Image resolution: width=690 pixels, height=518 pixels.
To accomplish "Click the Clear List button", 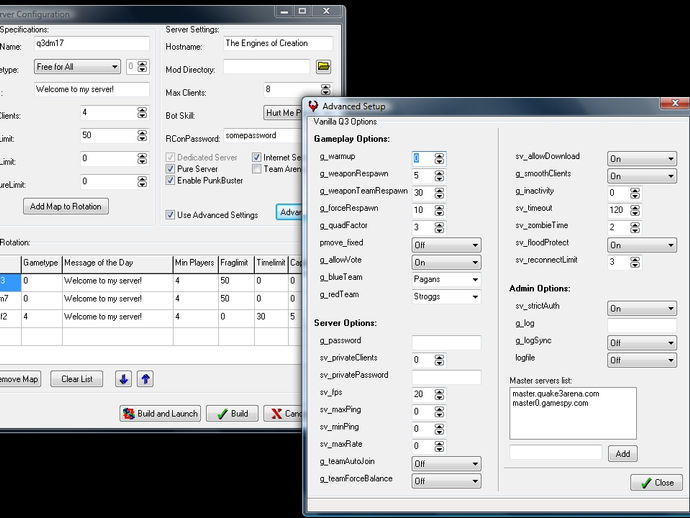I will pyautogui.click(x=77, y=379).
